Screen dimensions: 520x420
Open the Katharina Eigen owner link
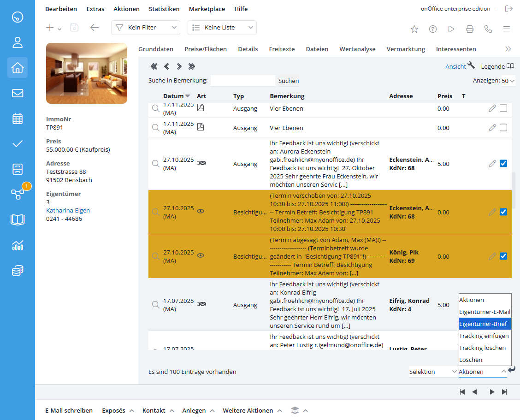(68, 210)
